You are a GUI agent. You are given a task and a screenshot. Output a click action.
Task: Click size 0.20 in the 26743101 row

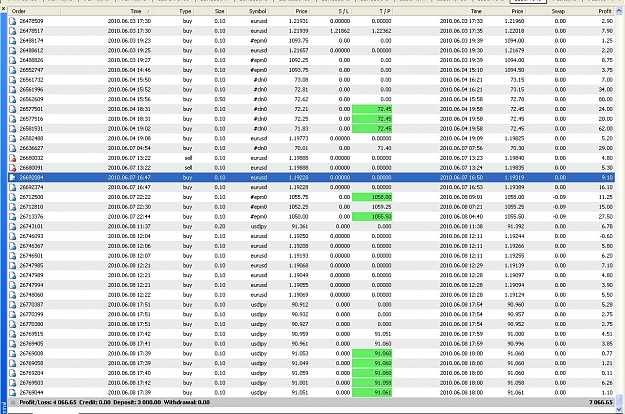point(220,226)
